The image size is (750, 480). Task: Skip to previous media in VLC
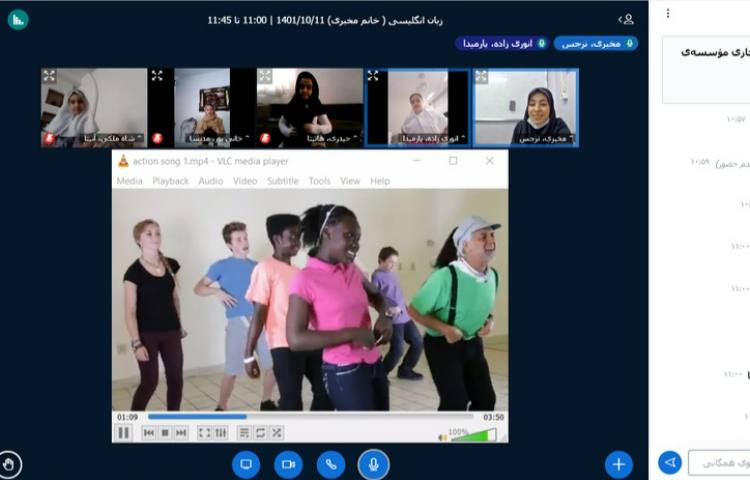click(149, 433)
